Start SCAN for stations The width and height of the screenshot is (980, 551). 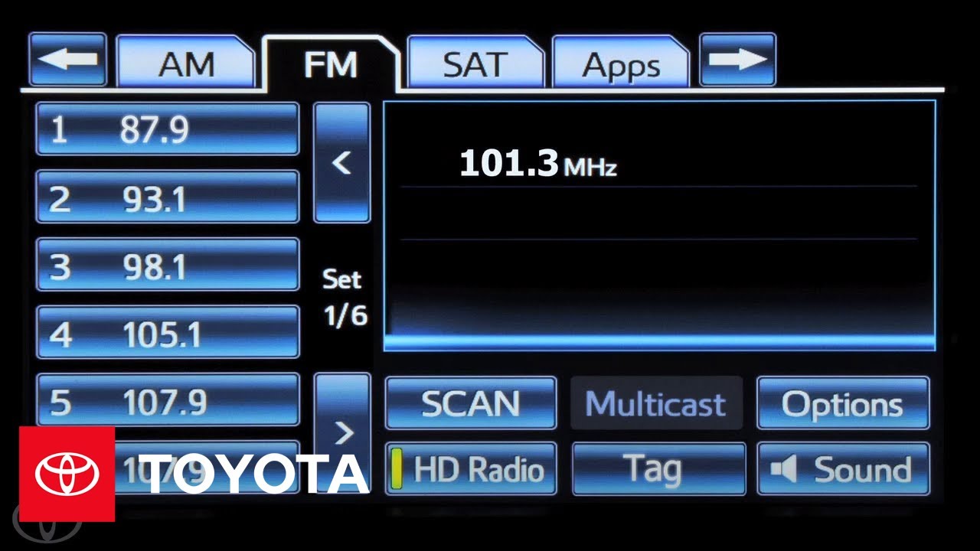[471, 403]
